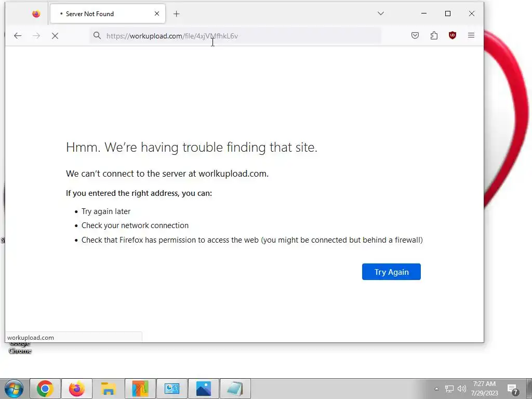
Task: Close the Server Not Found tab
Action: pyautogui.click(x=157, y=14)
